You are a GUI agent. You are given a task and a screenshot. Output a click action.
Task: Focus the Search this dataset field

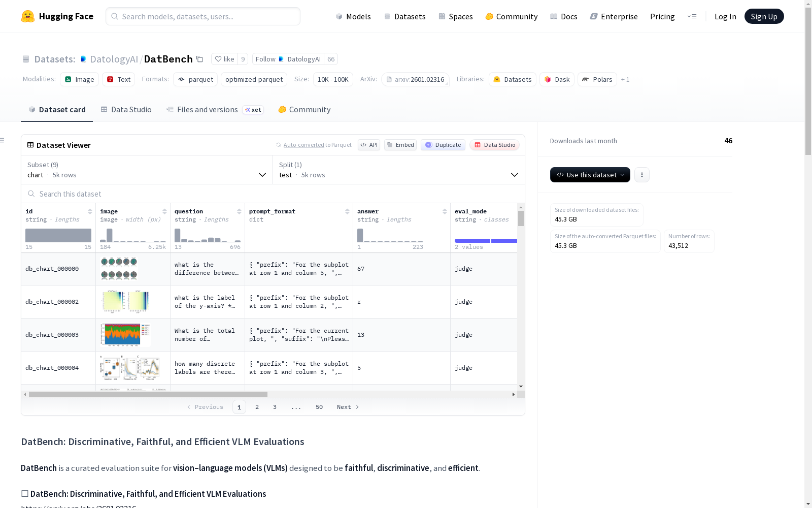click(273, 194)
